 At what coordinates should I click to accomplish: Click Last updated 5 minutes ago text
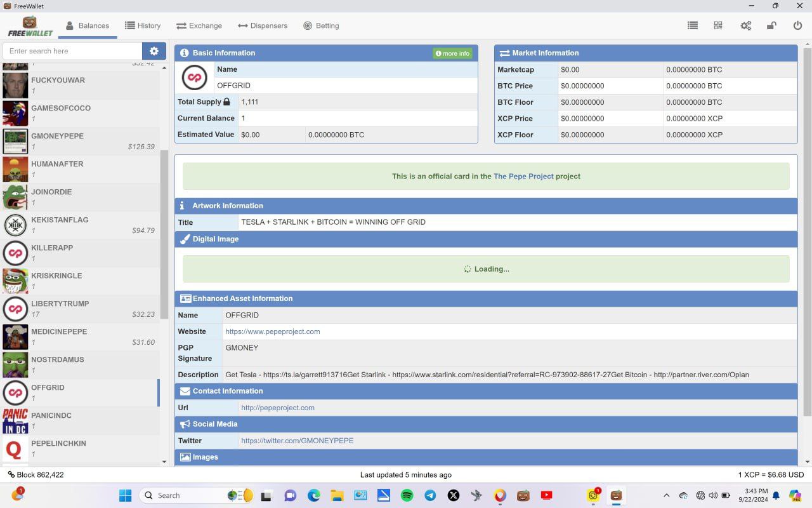[406, 474]
